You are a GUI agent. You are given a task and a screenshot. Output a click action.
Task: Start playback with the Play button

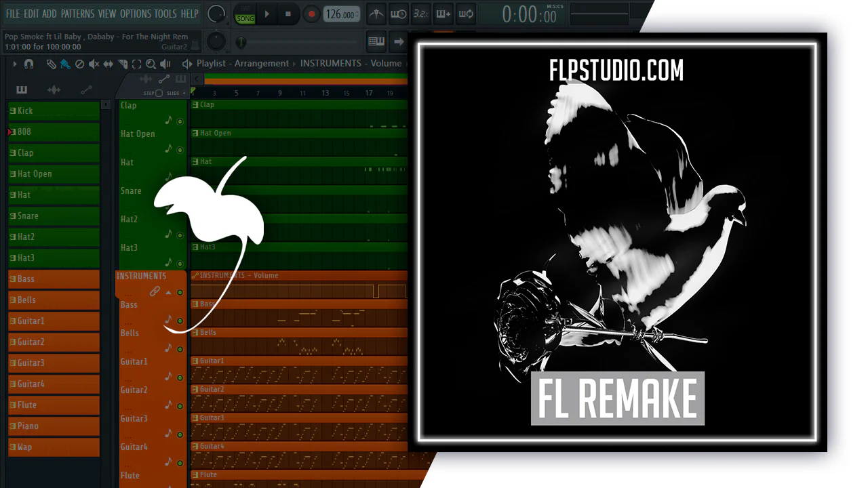pyautogui.click(x=267, y=14)
